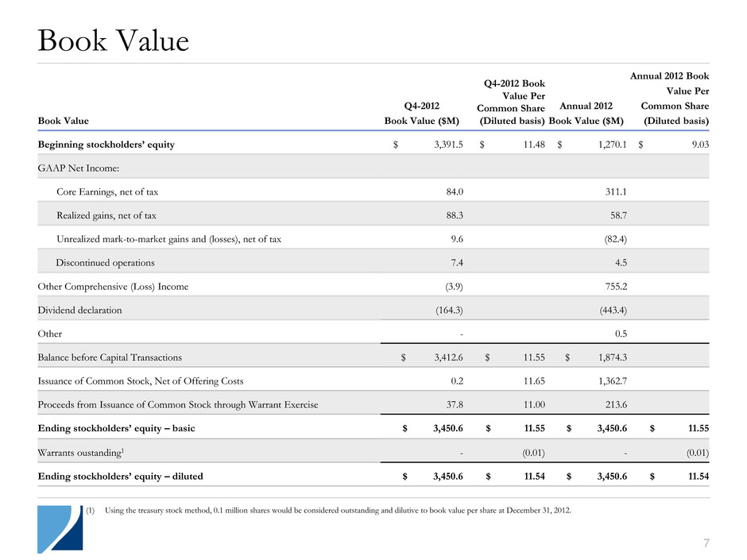Select the "Ending stockholders' equity – diluted" label
This screenshot has height=560, width=747.
coord(120,477)
